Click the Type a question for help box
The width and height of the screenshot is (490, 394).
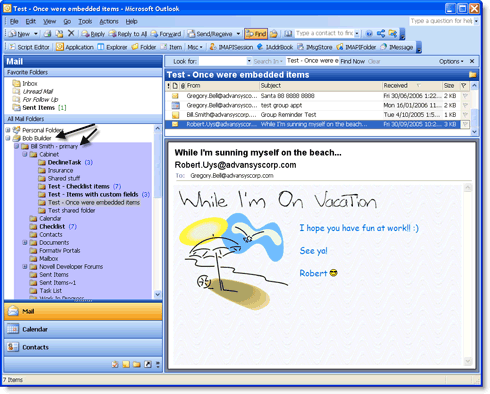coord(441,21)
